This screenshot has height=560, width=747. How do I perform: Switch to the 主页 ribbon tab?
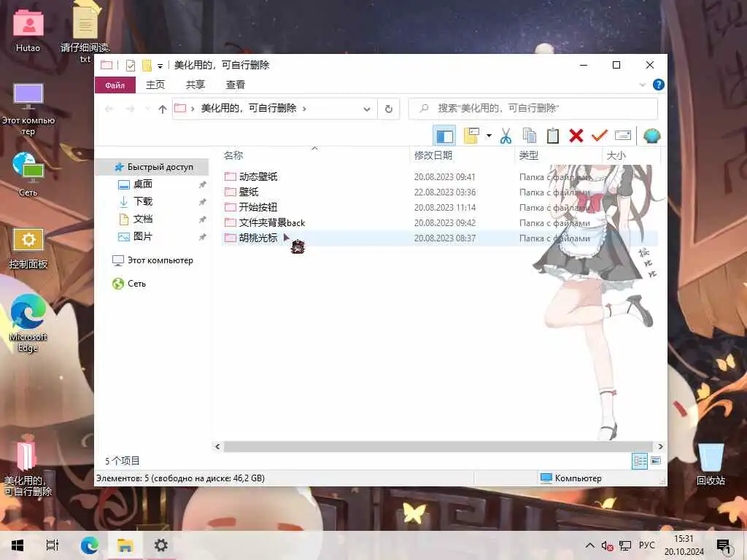155,85
